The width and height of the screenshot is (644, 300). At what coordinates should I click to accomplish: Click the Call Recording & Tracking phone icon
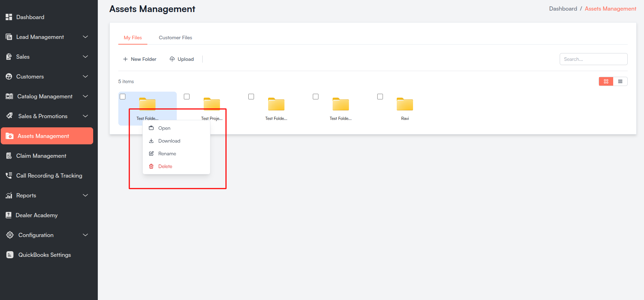9,176
